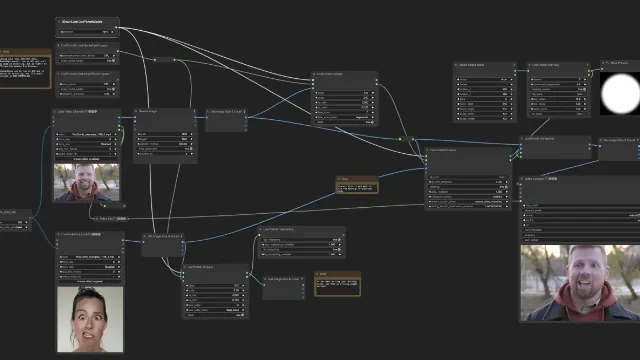The image size is (640, 360).
Task: Collapse the Grow Mask With Blur node dot
Action: tap(529, 65)
